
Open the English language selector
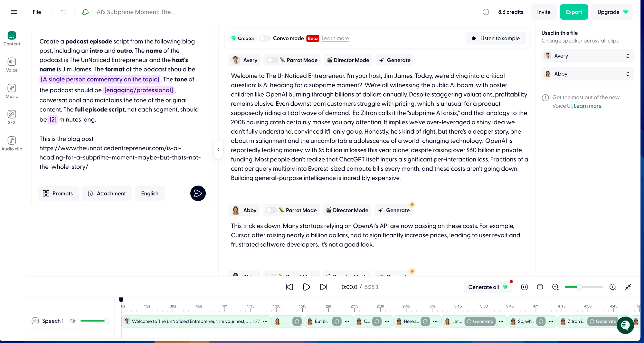pos(150,193)
